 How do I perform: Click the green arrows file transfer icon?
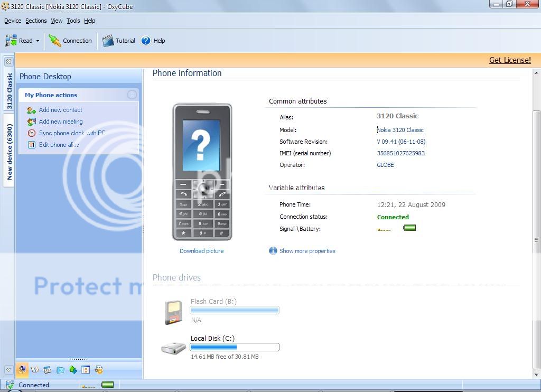tap(73, 370)
